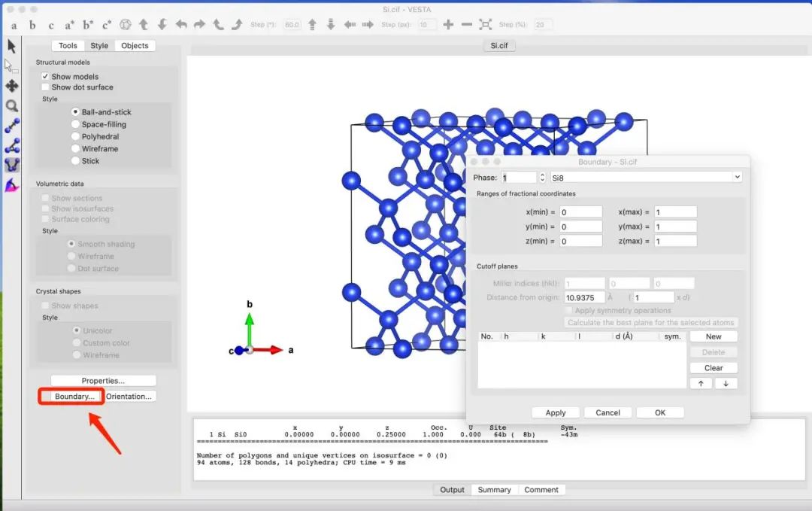Move the cutoff plane down in the list
This screenshot has height=511, width=812.
click(x=726, y=384)
